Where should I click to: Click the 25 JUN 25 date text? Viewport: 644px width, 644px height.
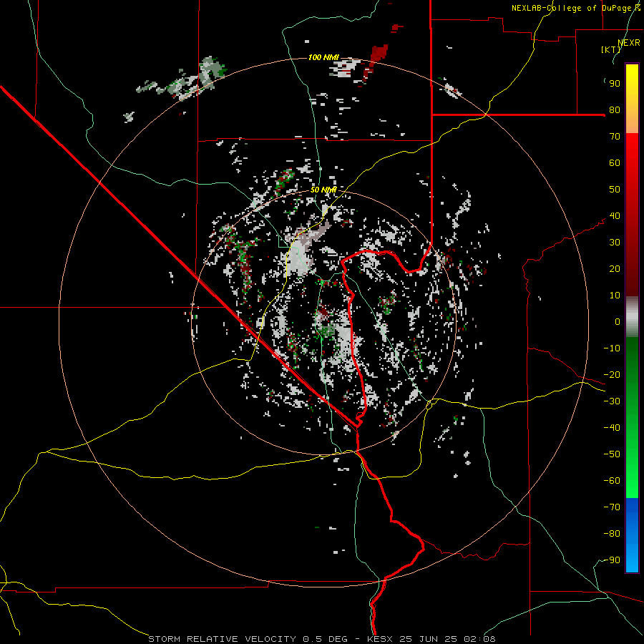tap(429, 639)
